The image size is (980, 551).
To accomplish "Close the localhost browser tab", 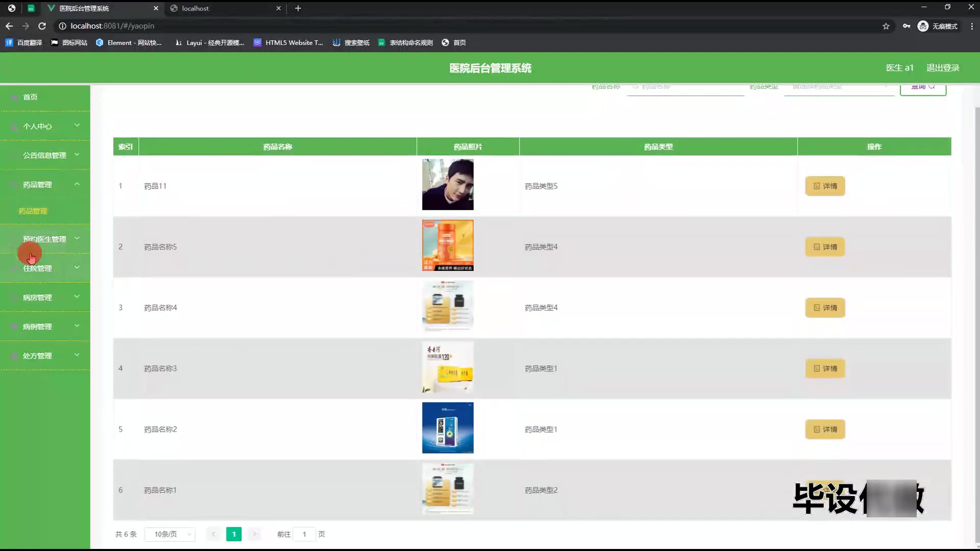I will tap(279, 8).
